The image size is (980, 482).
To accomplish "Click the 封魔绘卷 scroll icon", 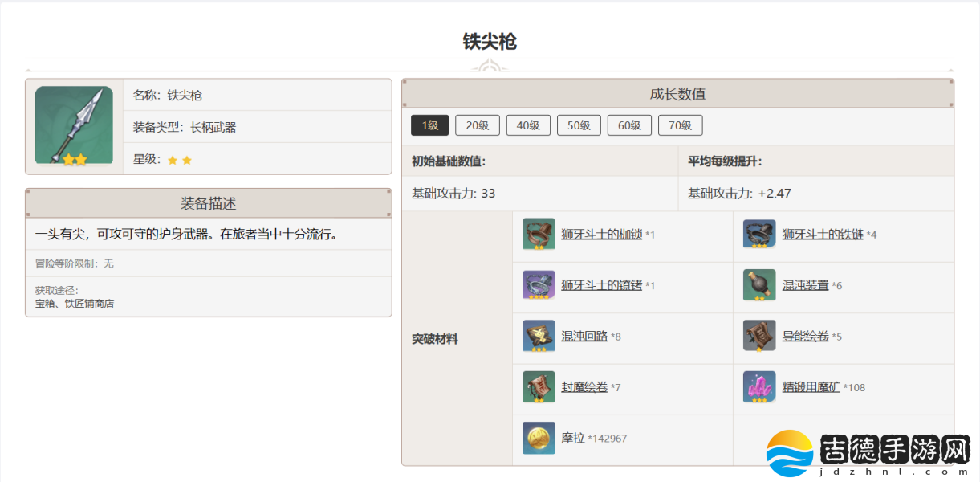I will [539, 387].
